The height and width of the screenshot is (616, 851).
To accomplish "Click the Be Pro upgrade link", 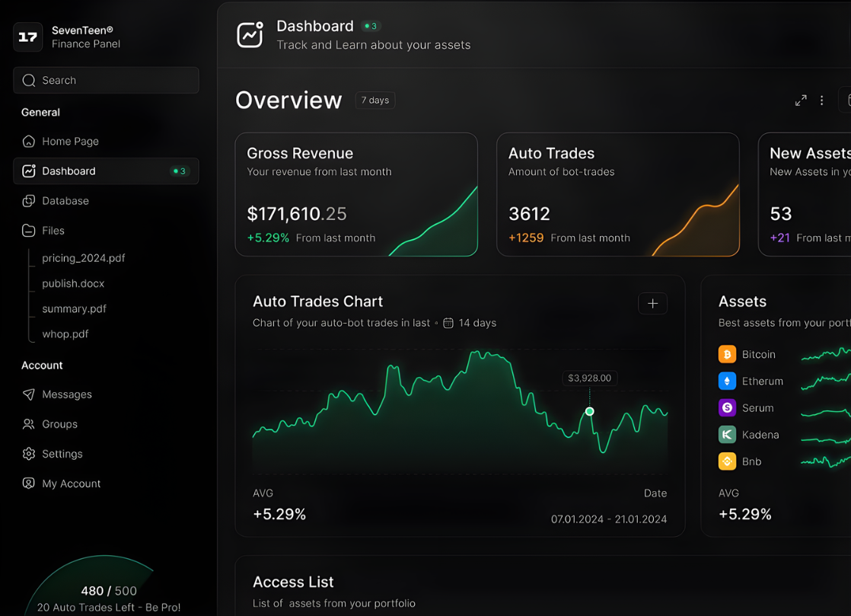I will tap(165, 607).
